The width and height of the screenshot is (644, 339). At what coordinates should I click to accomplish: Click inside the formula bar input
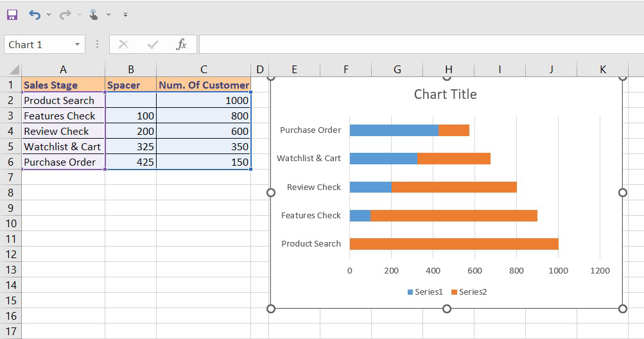pos(417,44)
